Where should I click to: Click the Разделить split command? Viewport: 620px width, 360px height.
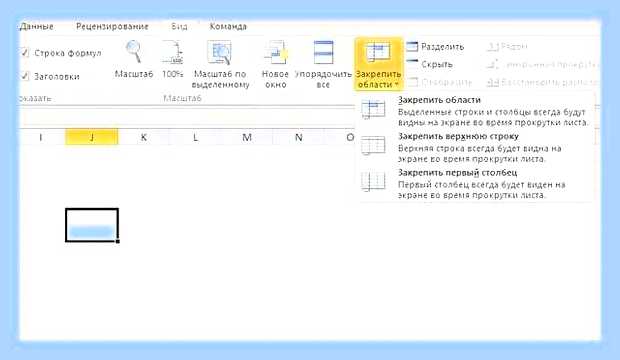pyautogui.click(x=435, y=47)
